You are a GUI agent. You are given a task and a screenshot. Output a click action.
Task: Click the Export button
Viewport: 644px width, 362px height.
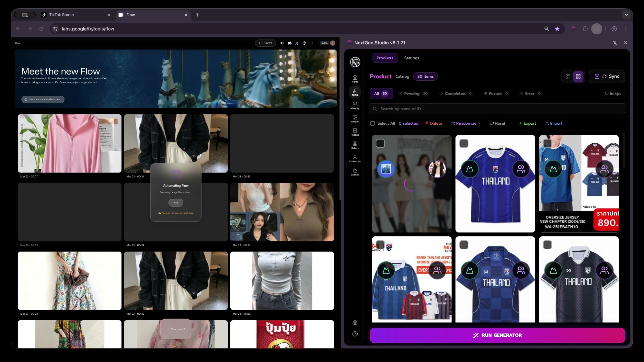coord(527,123)
